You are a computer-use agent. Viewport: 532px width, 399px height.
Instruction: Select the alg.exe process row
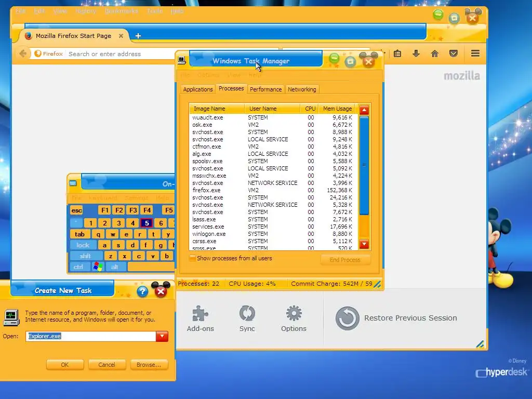pos(272,154)
